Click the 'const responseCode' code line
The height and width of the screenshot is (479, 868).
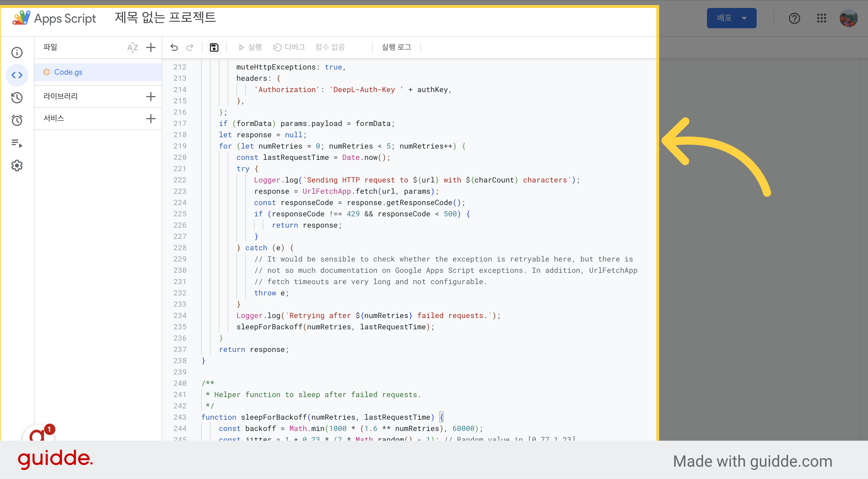(359, 203)
